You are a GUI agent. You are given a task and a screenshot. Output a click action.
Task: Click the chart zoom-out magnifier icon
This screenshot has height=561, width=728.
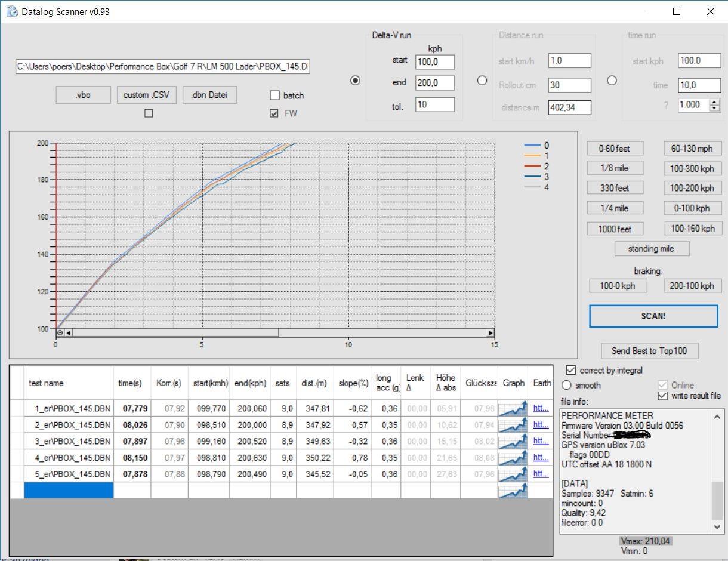pos(60,333)
